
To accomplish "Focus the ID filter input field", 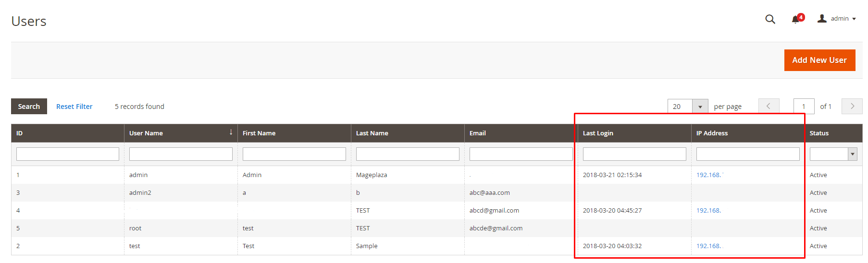I will pos(68,154).
